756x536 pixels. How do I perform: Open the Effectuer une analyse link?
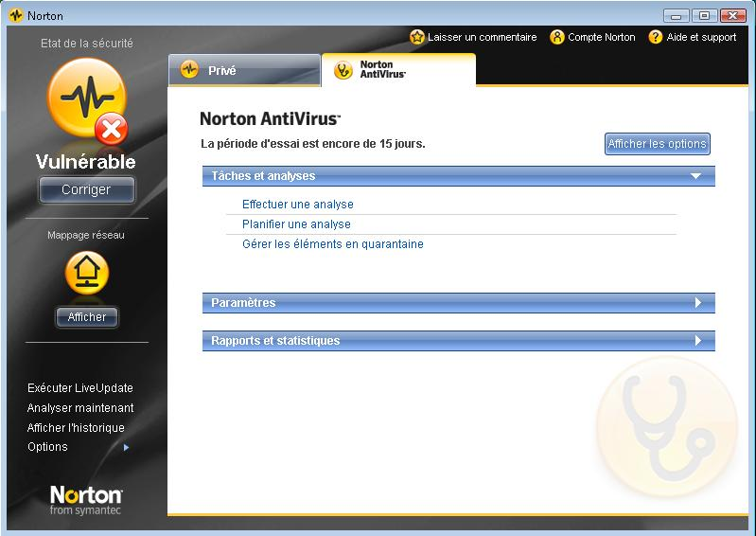[297, 205]
